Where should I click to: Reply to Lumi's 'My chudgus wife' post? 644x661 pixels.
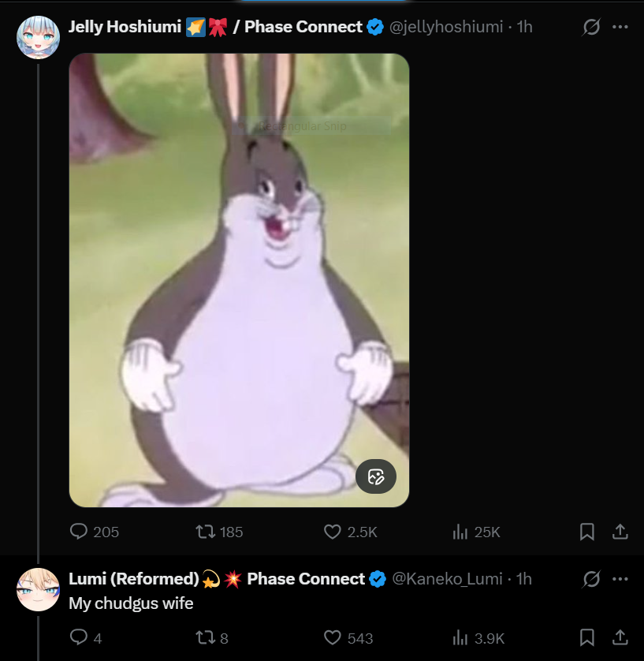pos(86,637)
